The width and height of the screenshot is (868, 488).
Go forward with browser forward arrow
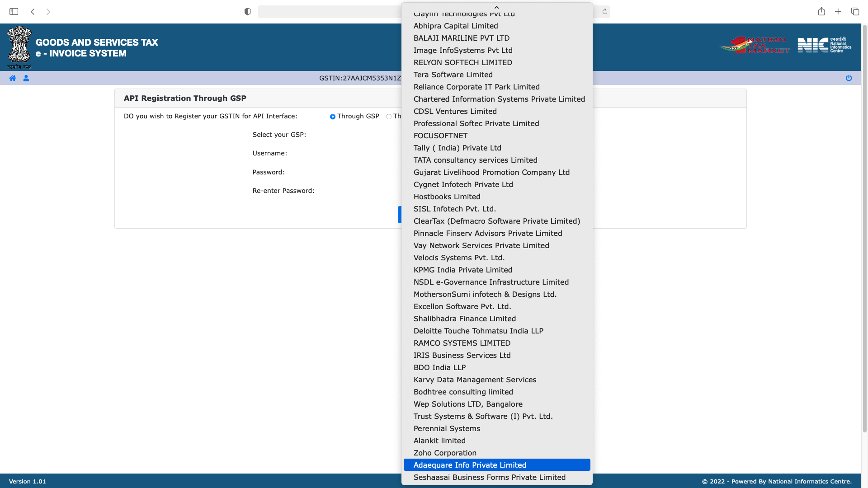point(48,12)
